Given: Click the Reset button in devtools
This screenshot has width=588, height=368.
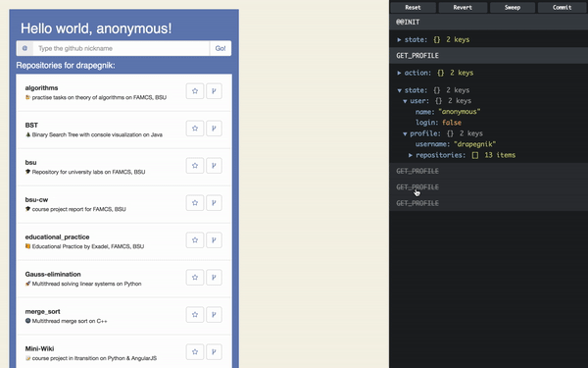Looking at the screenshot, I should [413, 7].
